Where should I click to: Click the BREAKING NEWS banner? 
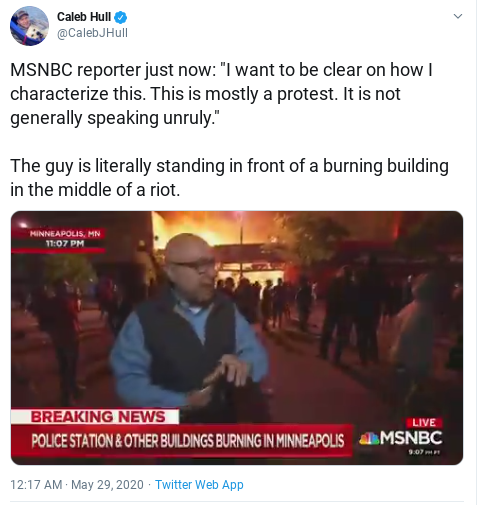[95, 417]
